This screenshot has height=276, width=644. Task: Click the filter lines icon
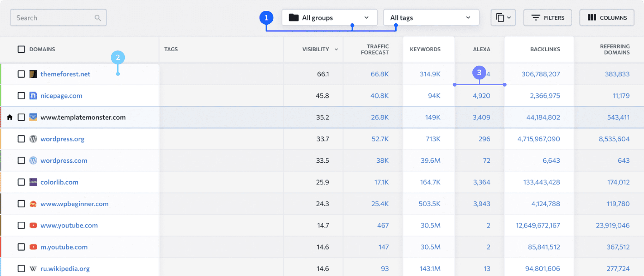[x=536, y=18]
